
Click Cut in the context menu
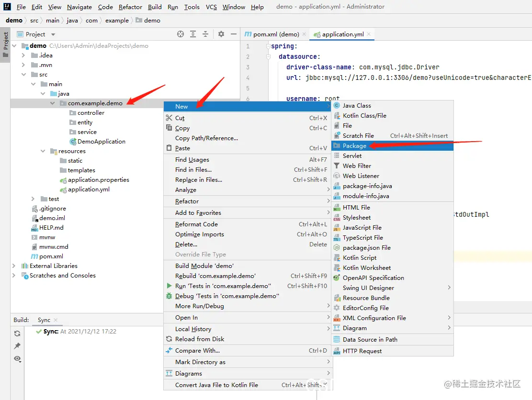coord(247,118)
